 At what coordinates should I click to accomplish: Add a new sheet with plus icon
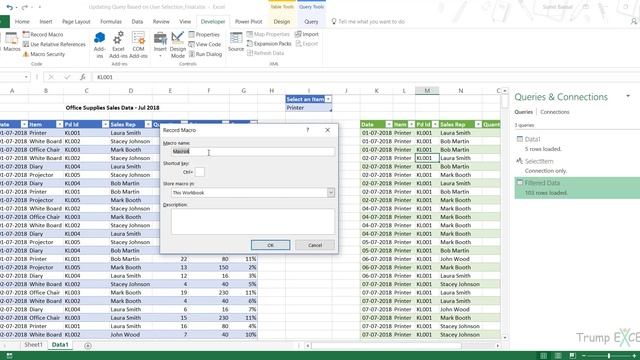pyautogui.click(x=88, y=346)
